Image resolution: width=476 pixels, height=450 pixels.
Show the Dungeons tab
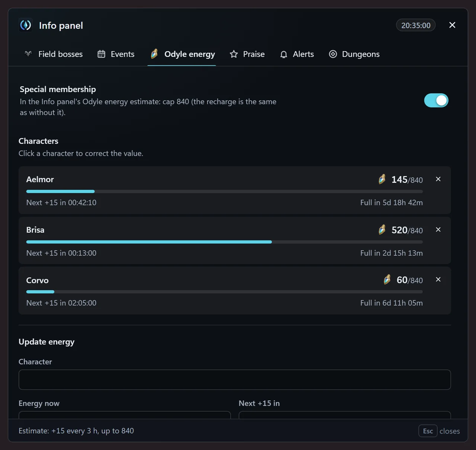[x=354, y=54]
